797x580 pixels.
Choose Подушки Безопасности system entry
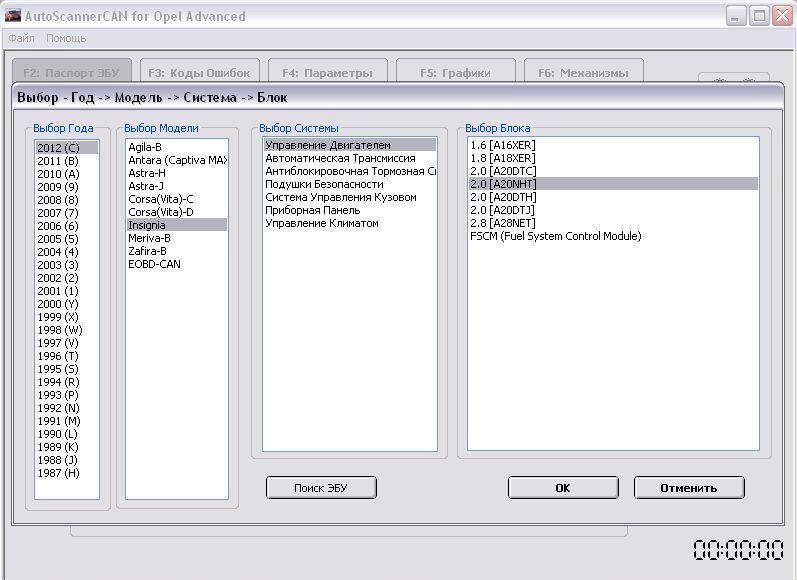(324, 185)
